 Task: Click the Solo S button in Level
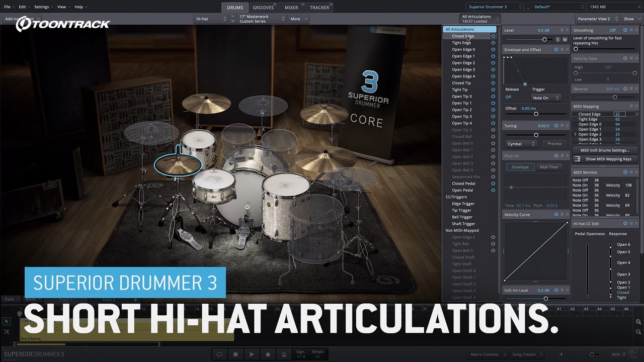click(557, 39)
